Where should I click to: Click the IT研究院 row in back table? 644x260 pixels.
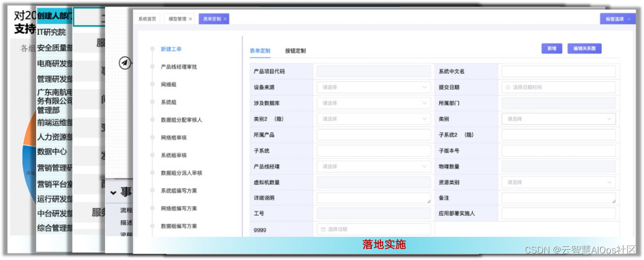(x=55, y=32)
